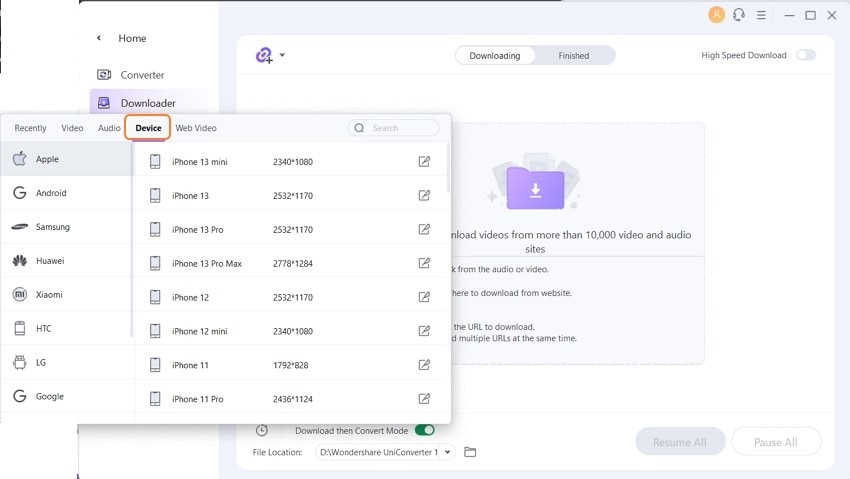The height and width of the screenshot is (479, 850).
Task: Click the format Search field
Action: click(394, 128)
